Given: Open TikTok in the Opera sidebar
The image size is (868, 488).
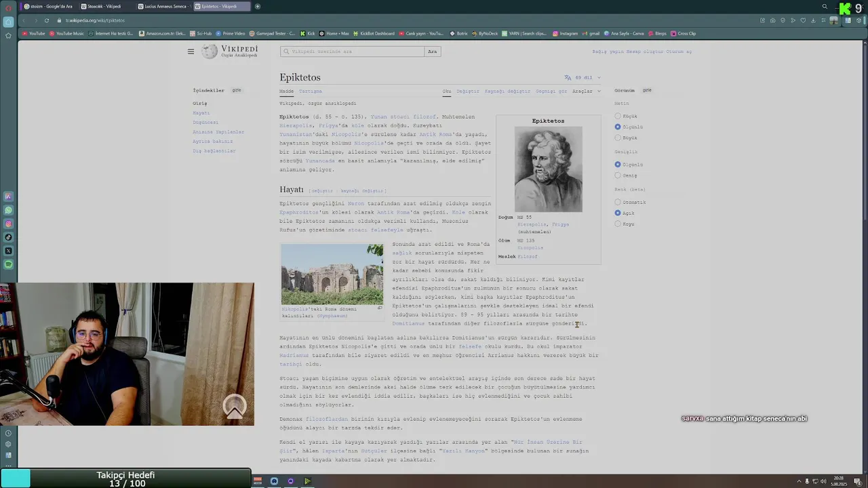Looking at the screenshot, I should pos(8,237).
